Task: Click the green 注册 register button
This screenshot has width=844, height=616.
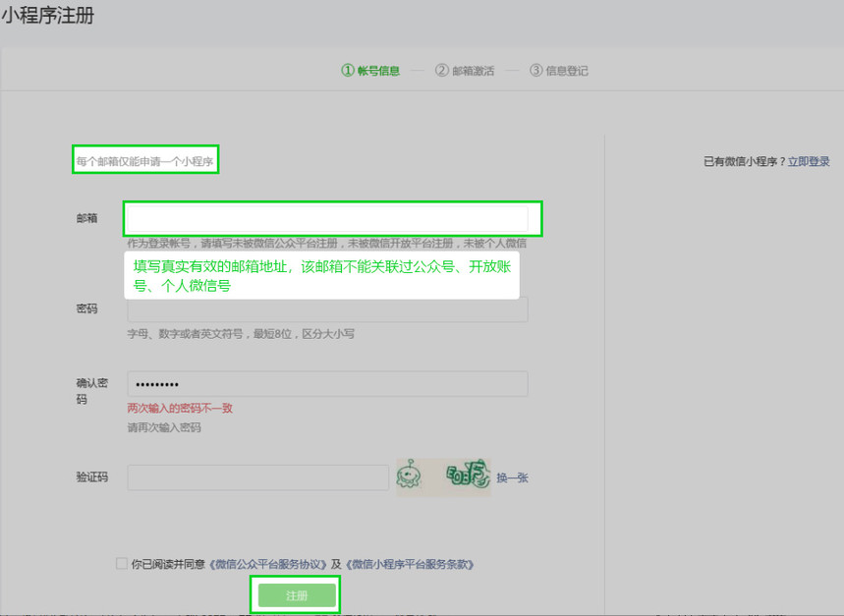Action: 297,595
